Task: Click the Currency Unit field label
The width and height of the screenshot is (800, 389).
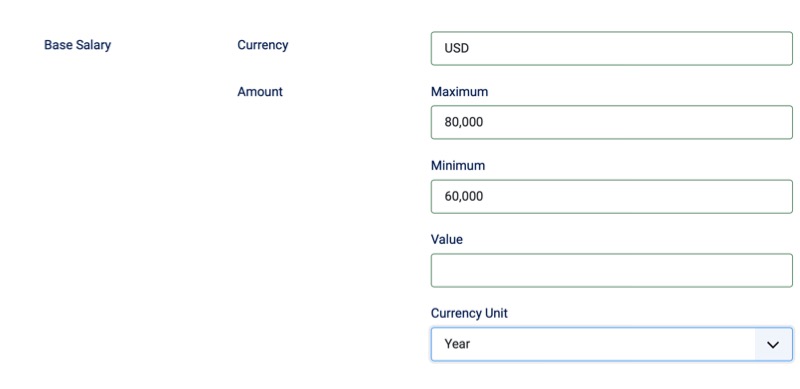Action: tap(469, 313)
